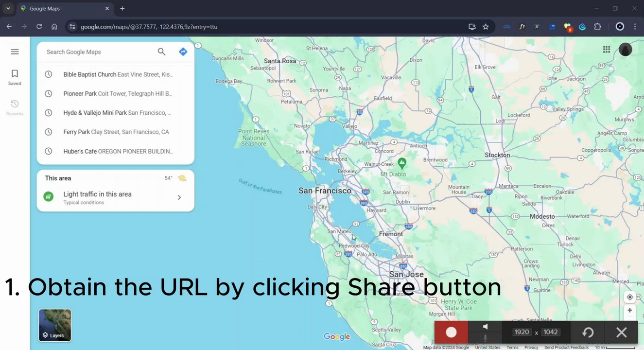Click the San Francisco map label
The image size is (644, 350).
[x=325, y=191]
